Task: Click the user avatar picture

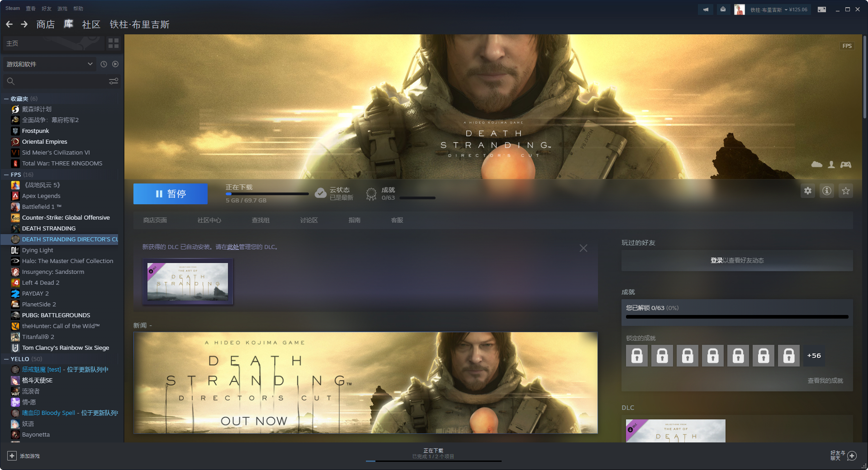Action: 740,9
